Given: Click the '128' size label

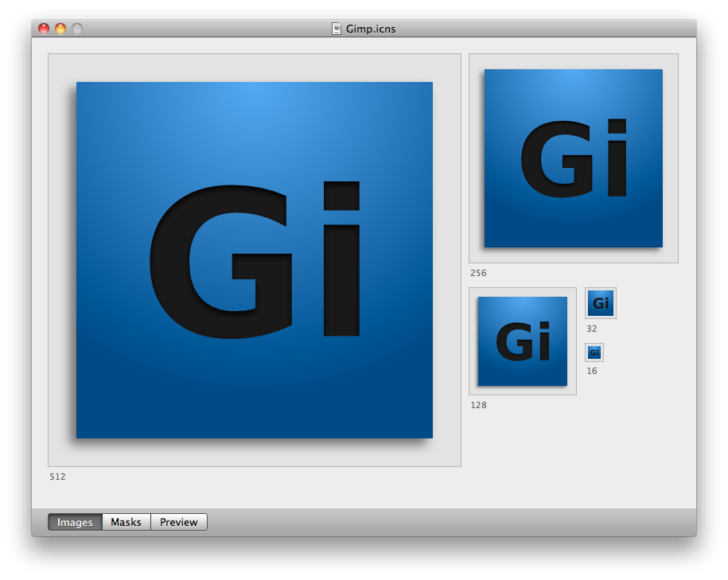Looking at the screenshot, I should pos(477,405).
